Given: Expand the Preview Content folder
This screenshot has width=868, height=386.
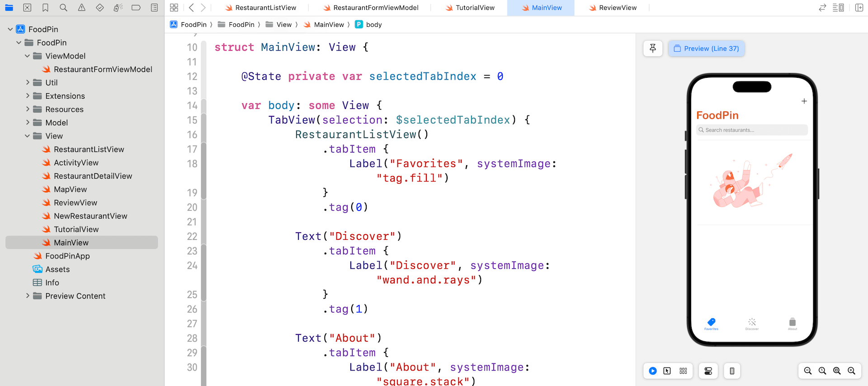Looking at the screenshot, I should [x=27, y=296].
